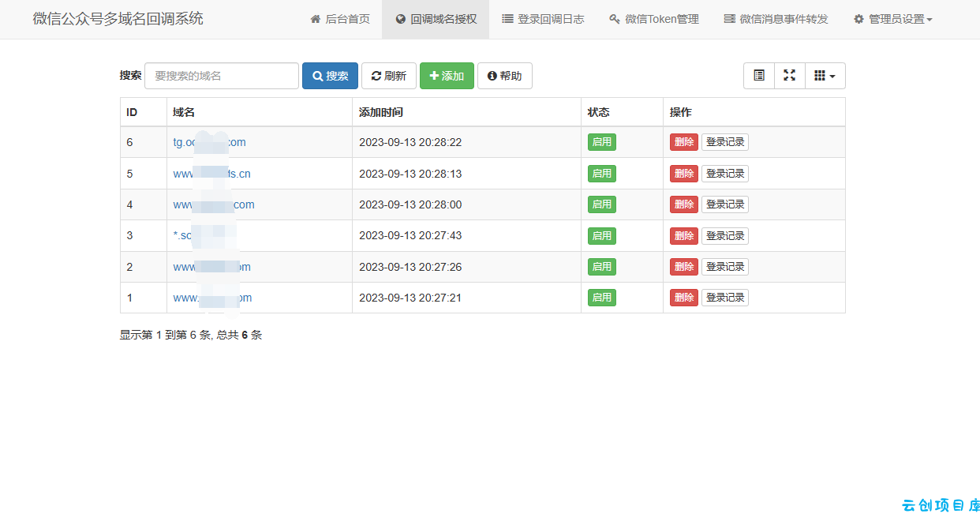980x525 pixels.
Task: Toggle 启用 status for ID 2 row
Action: [x=602, y=267]
